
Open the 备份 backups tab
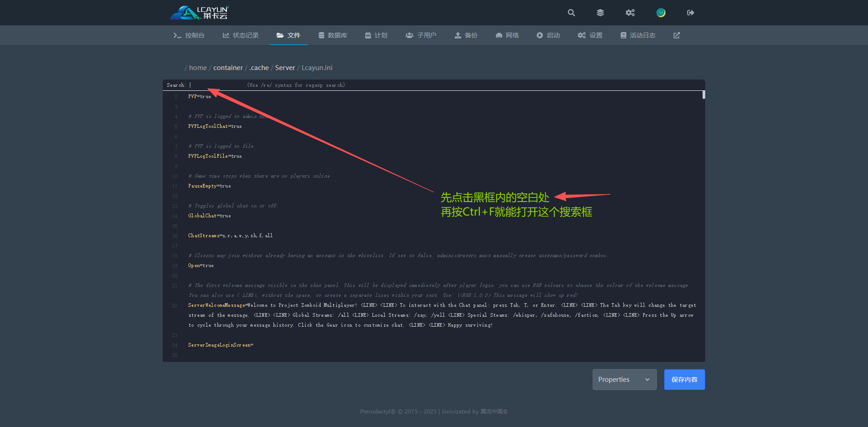tap(466, 35)
